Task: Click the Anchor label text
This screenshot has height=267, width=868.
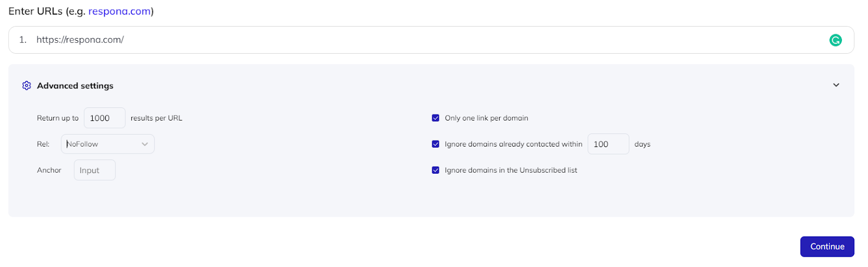Action: (49, 170)
